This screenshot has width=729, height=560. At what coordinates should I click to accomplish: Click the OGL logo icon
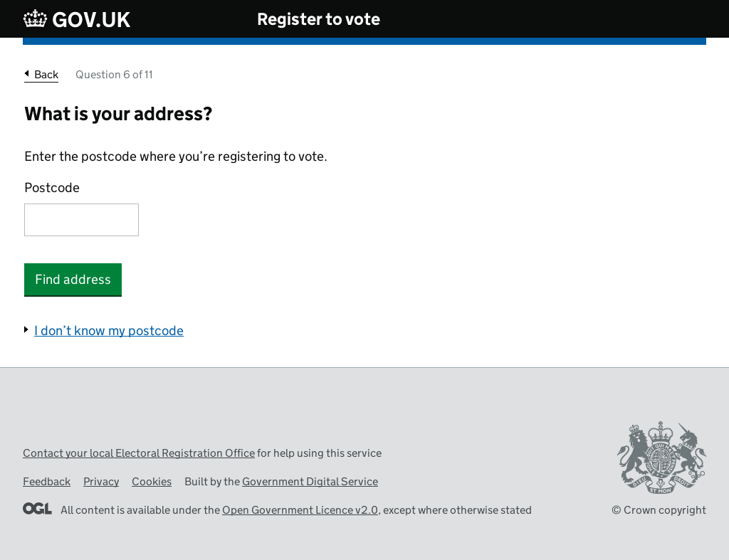[37, 509]
